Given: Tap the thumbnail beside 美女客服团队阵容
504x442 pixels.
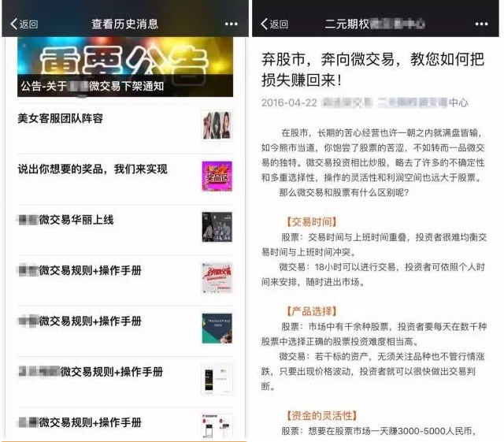Looking at the screenshot, I should tap(217, 126).
